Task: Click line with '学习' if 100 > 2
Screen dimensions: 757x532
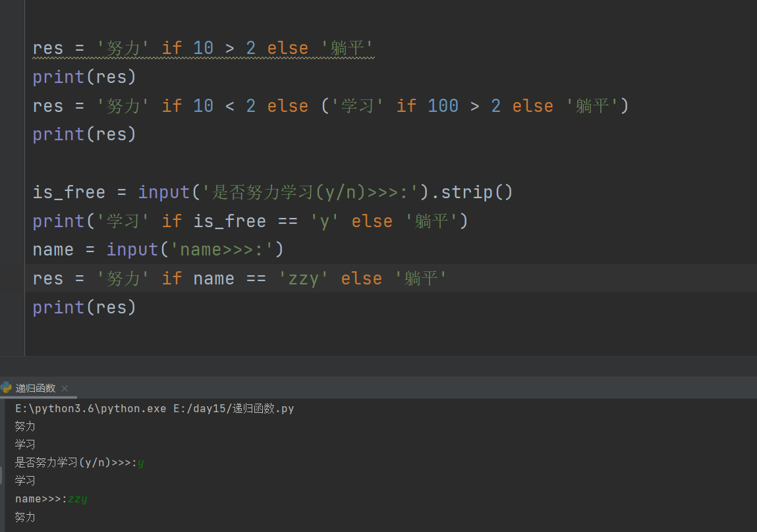Action: 331,105
